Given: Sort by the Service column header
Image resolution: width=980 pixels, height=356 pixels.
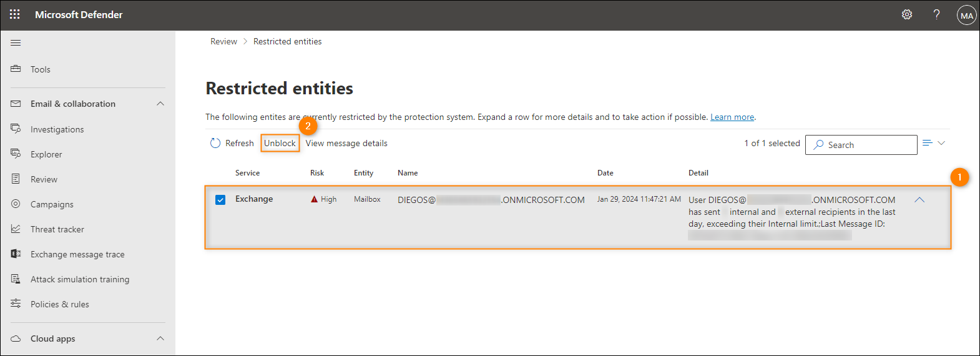Looking at the screenshot, I should [x=247, y=173].
